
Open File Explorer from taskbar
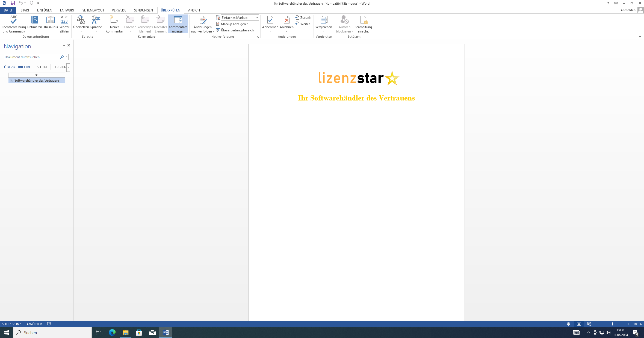[126, 333]
